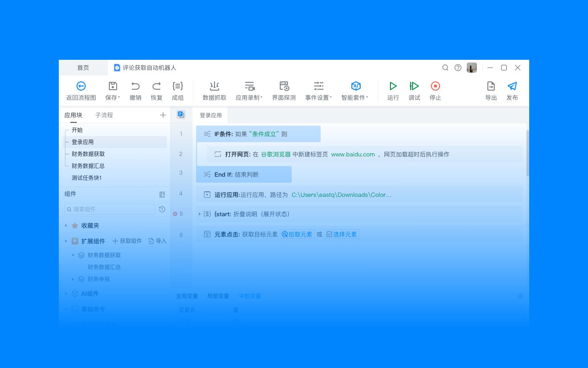Open help question mark icon

[458, 68]
